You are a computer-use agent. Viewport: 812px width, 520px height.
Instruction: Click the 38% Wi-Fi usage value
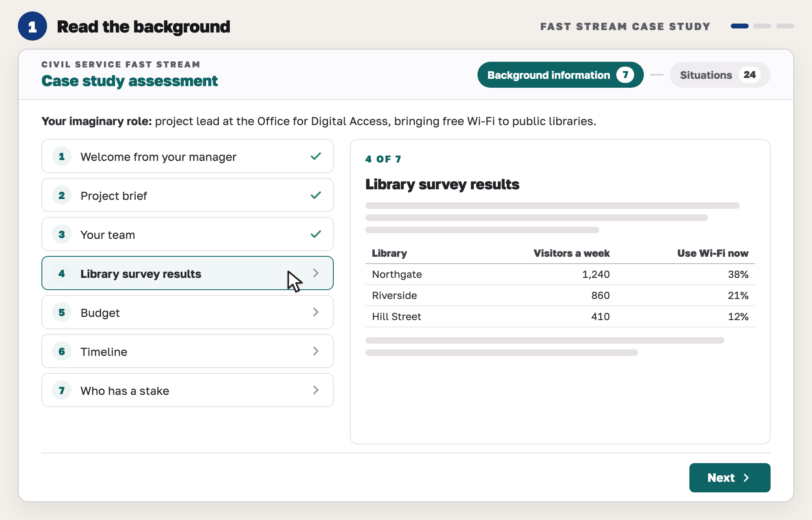coord(738,274)
